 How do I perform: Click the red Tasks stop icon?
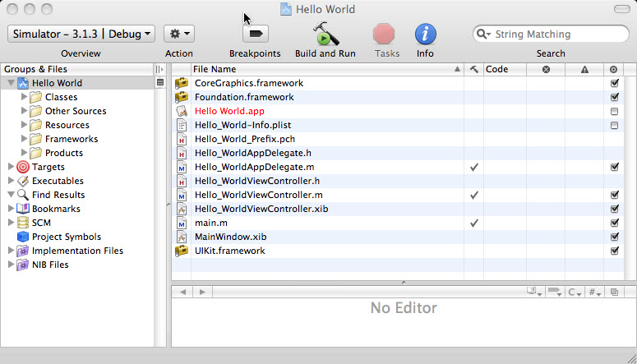384,34
